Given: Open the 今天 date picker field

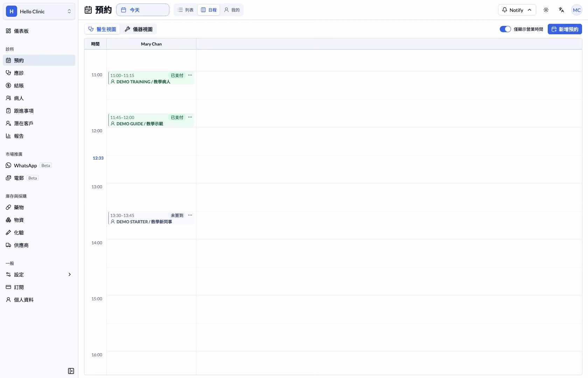Looking at the screenshot, I should (143, 10).
